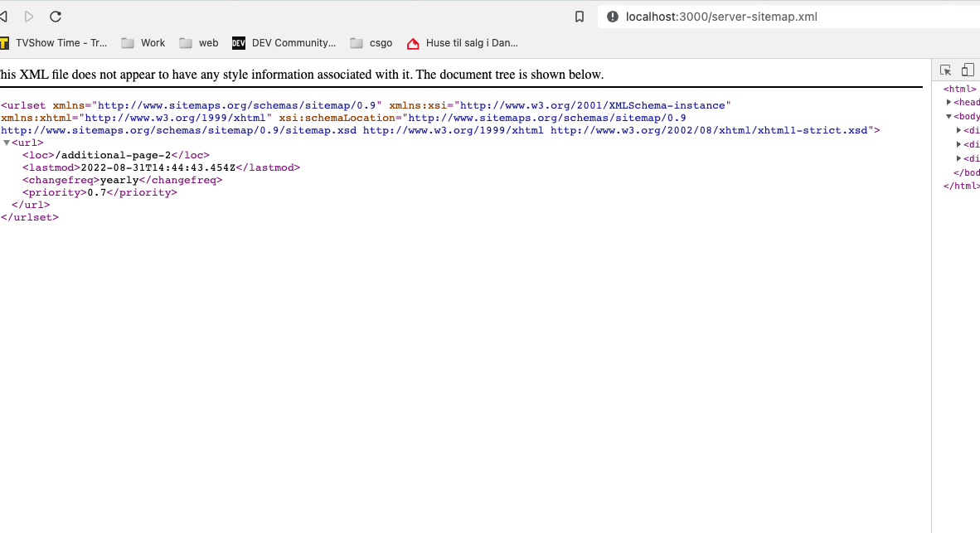Click the changefreq value yearly
Viewport: 980px width, 533px height.
pyautogui.click(x=119, y=180)
